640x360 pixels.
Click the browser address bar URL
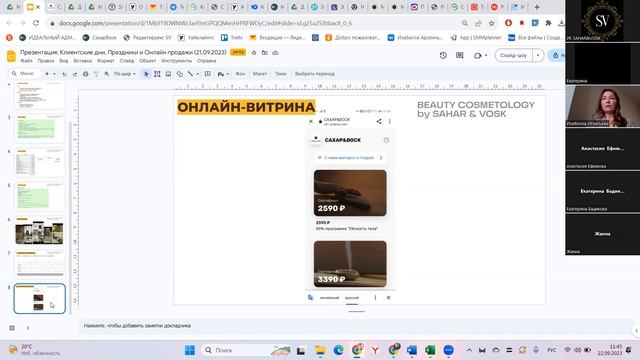pyautogui.click(x=205, y=23)
